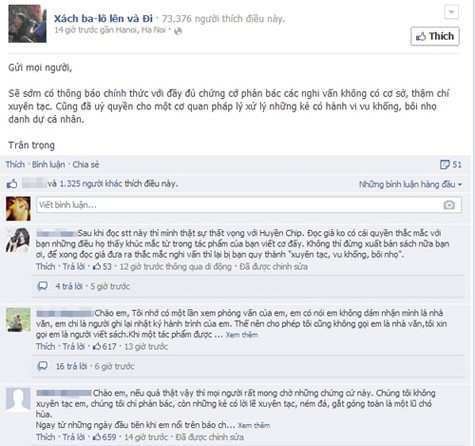
Task: Click the 659 likes thumb icon
Action: (97, 437)
